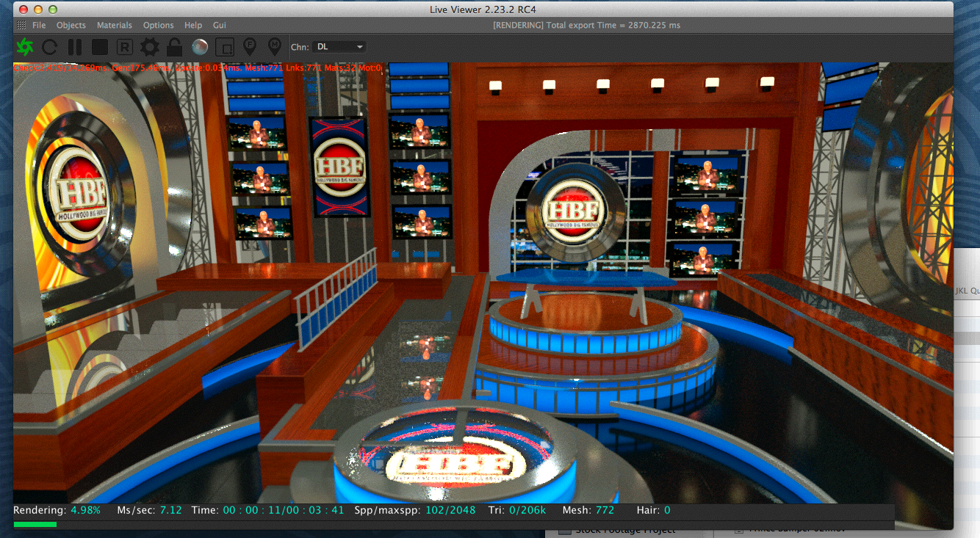Viewport: 980px width, 538px height.
Task: Restart the render with the circular arrow icon
Action: [x=49, y=47]
